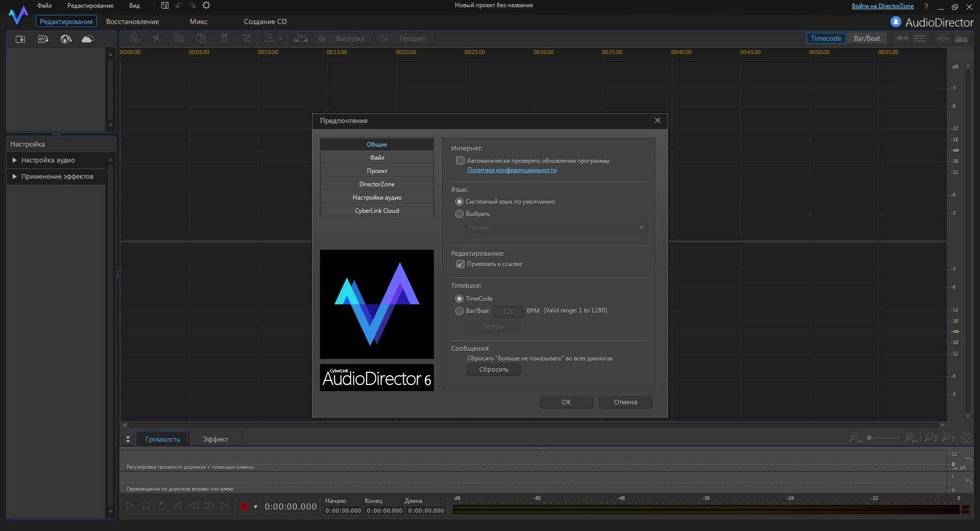Click 'Сбросить' messages reset button
Viewport: 980px width, 531px height.
tap(494, 370)
